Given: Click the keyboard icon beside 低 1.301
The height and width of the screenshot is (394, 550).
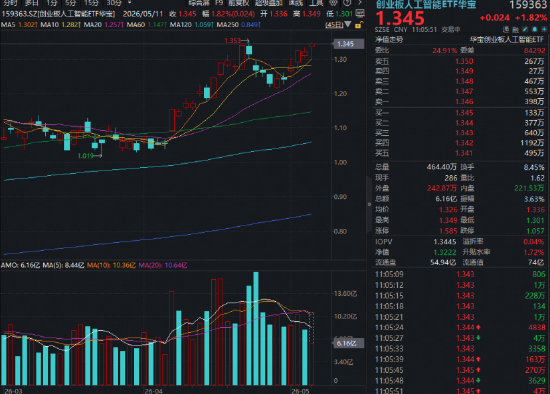Looking at the screenshot, I should [x=360, y=14].
